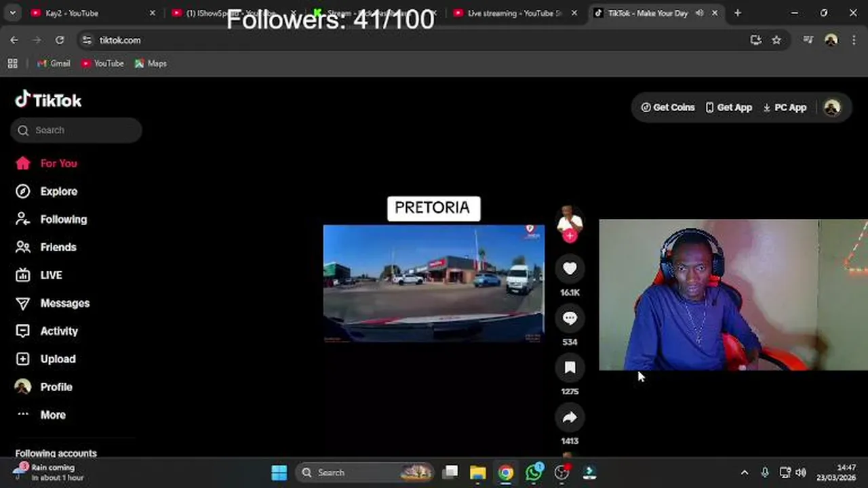Open the Chrome three-dot menu
The height and width of the screenshot is (488, 868).
point(853,40)
